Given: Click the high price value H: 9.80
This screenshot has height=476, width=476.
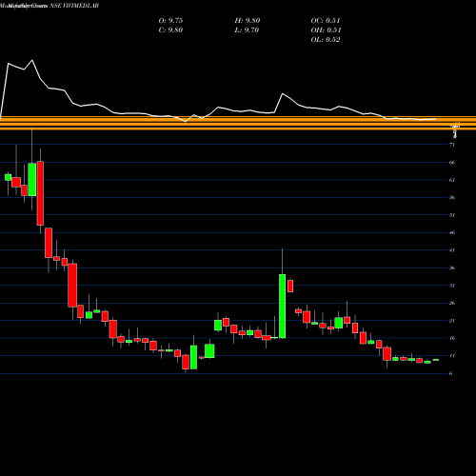Looking at the screenshot, I should 248,21.
